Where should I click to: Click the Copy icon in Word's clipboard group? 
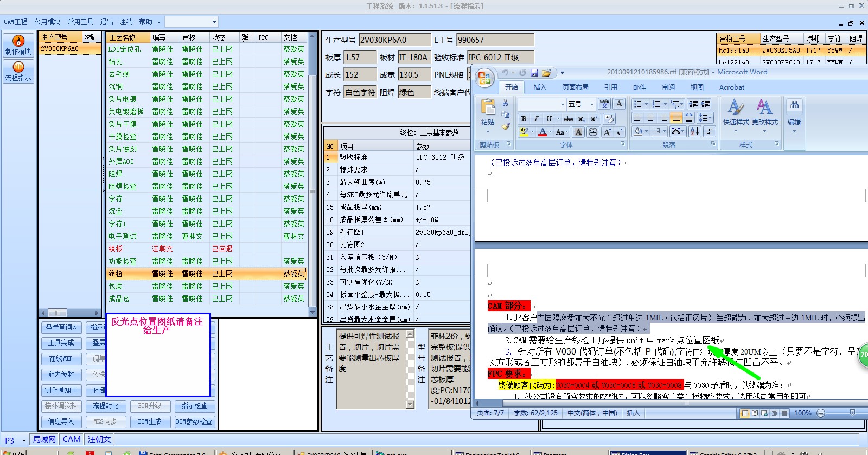(x=505, y=115)
